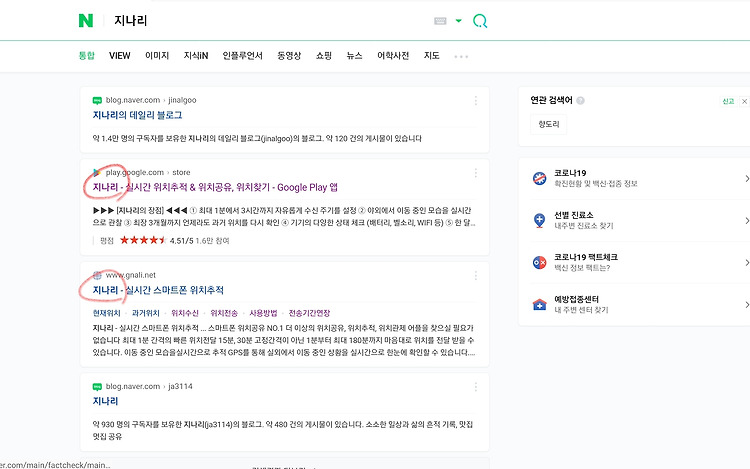
Task: Expand the 코로나19 팩트체크 row chevron
Action: 746,262
